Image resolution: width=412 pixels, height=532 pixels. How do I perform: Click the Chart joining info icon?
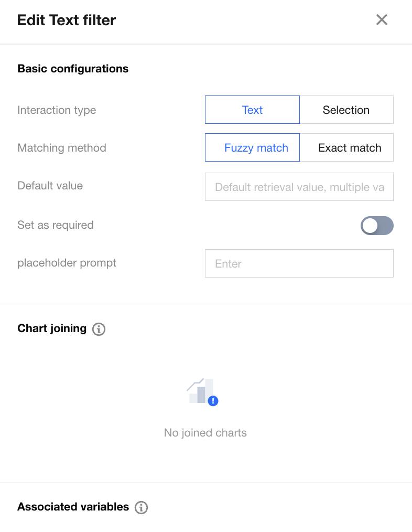click(99, 329)
